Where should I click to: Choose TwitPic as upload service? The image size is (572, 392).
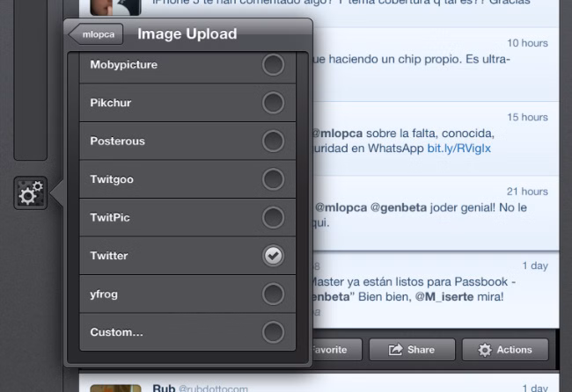coord(273,217)
